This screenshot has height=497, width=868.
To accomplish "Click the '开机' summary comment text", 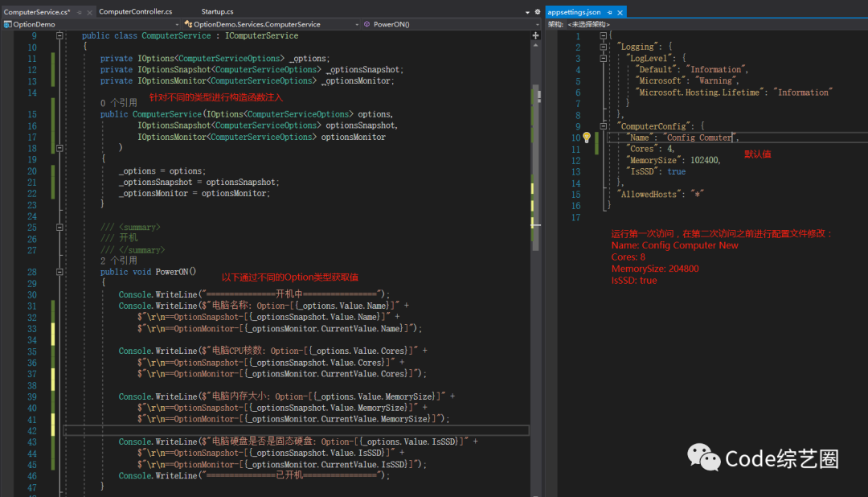I will click(x=128, y=238).
